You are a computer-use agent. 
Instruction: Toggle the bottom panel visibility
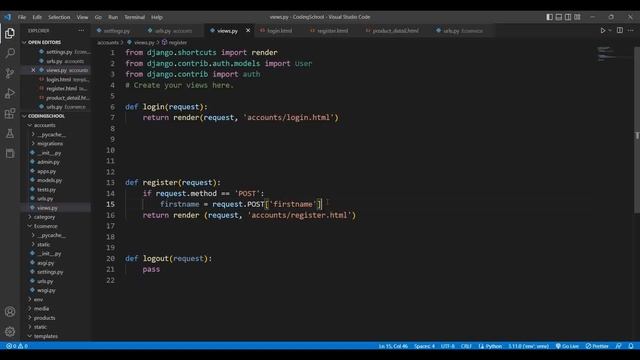559,17
